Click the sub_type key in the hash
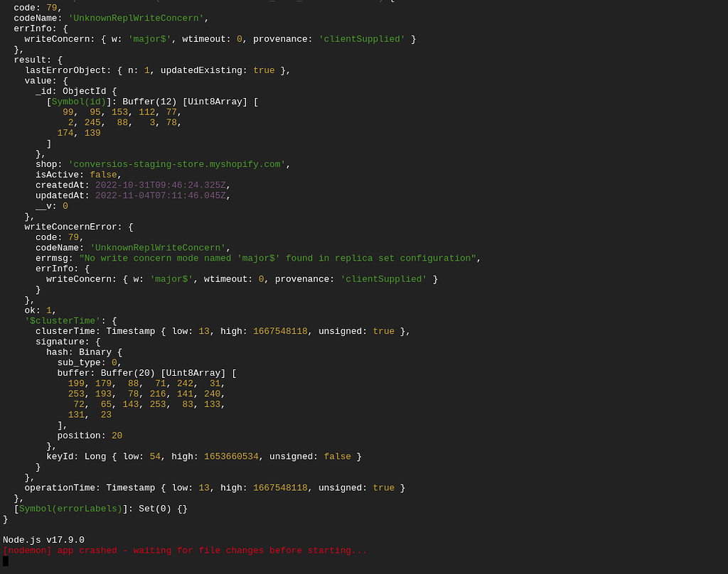 pyautogui.click(x=76, y=362)
